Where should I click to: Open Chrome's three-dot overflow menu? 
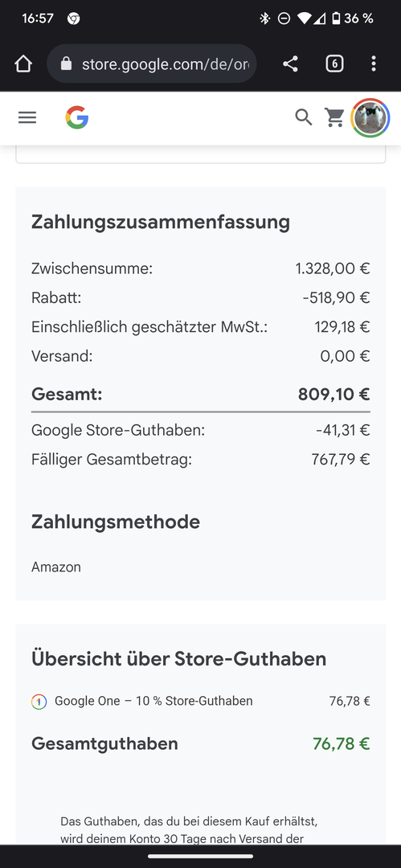click(x=374, y=64)
